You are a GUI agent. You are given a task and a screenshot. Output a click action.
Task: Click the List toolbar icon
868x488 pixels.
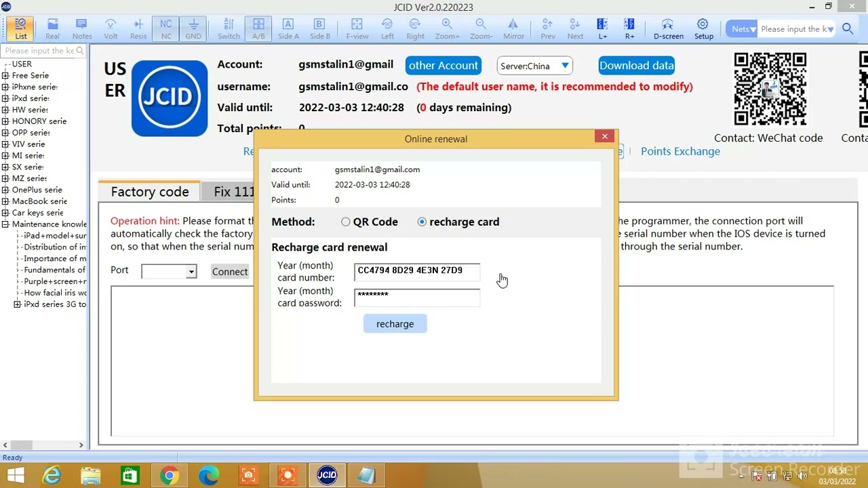(x=21, y=29)
